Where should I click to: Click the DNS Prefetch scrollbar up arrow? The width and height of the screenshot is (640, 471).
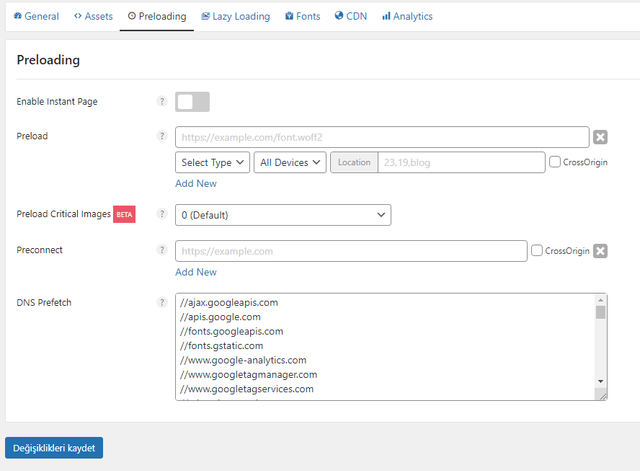click(x=600, y=300)
